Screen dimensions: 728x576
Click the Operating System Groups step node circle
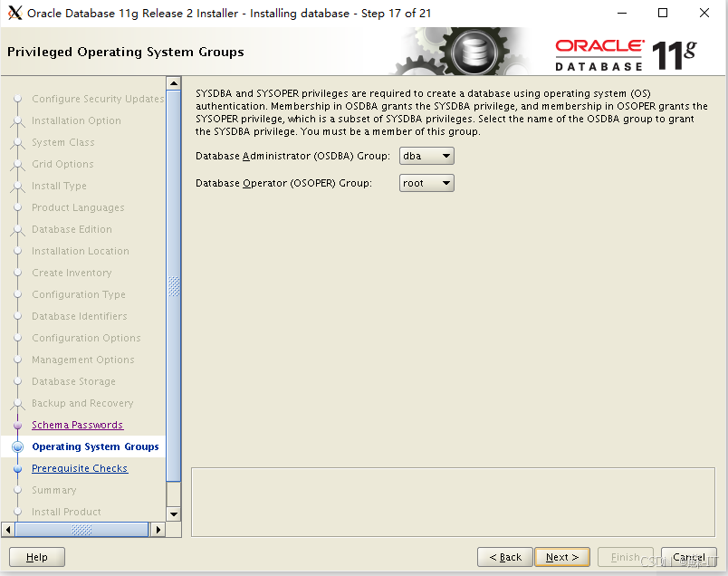[19, 446]
